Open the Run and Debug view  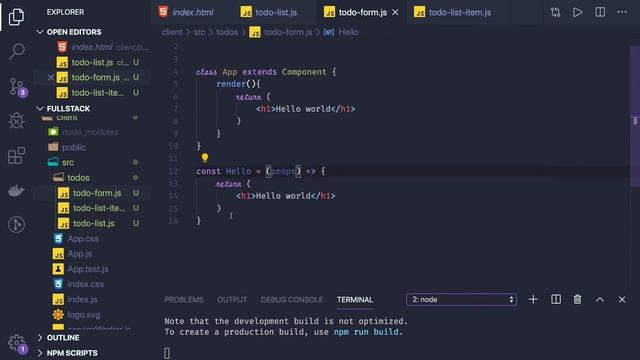[x=16, y=121]
